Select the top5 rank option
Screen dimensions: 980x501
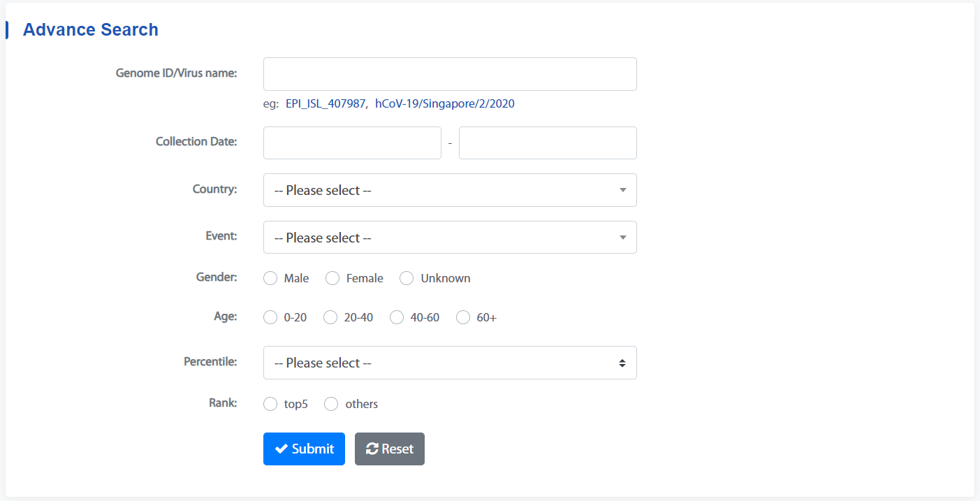[270, 404]
